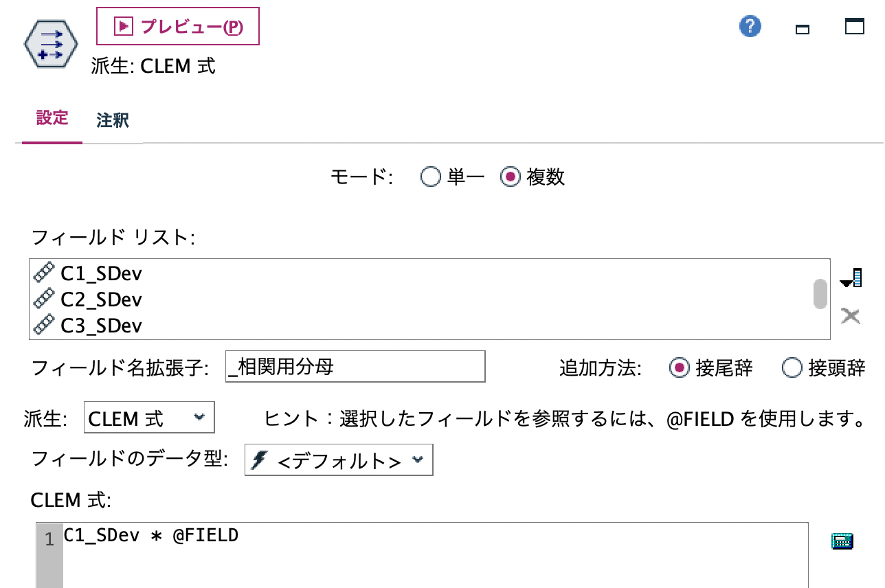Select the 複数 mode radio button
Image resolution: width=885 pixels, height=588 pixels.
pos(511,177)
